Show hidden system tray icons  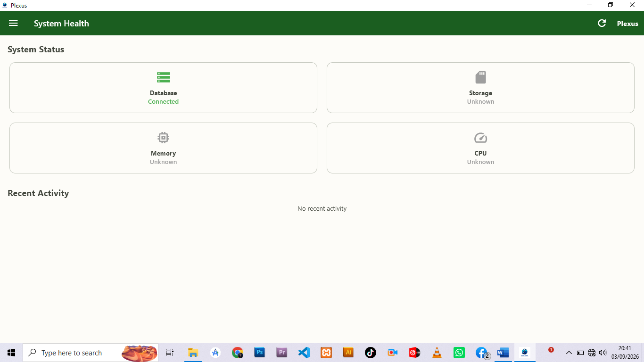pos(569,353)
